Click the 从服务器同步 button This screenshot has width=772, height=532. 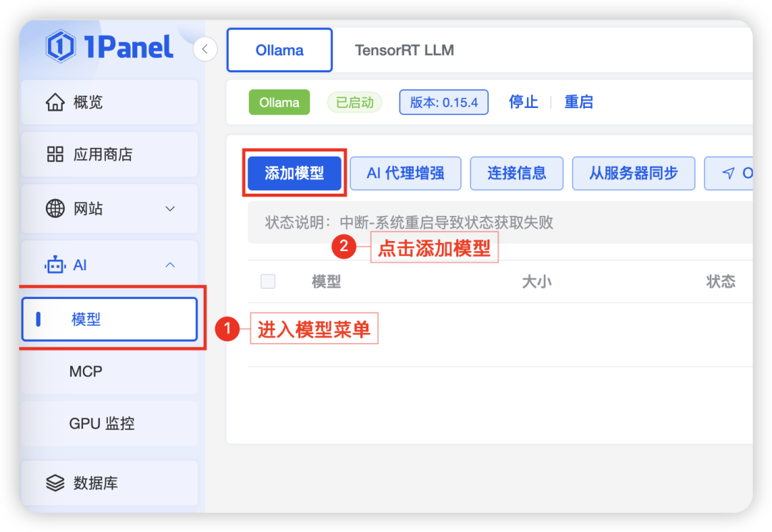(633, 173)
